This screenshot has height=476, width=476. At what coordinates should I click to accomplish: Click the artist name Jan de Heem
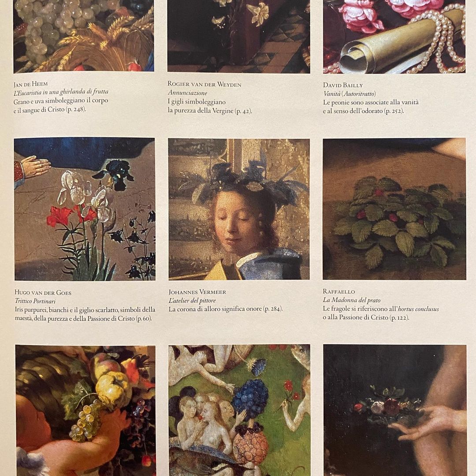coord(30,84)
